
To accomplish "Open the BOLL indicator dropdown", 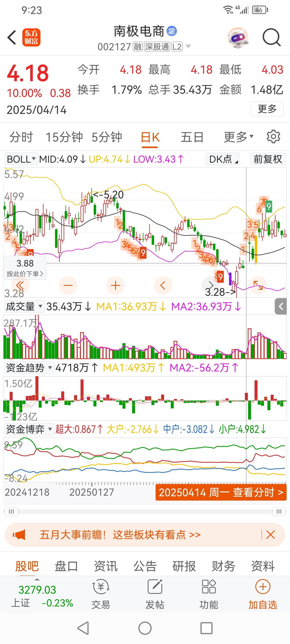I will pos(21,159).
